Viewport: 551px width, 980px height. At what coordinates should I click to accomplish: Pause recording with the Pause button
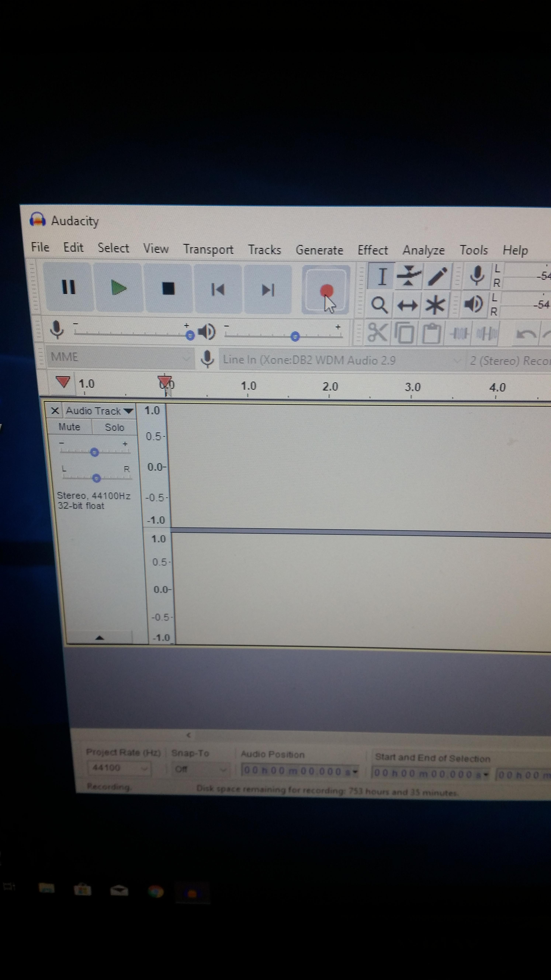click(x=68, y=287)
